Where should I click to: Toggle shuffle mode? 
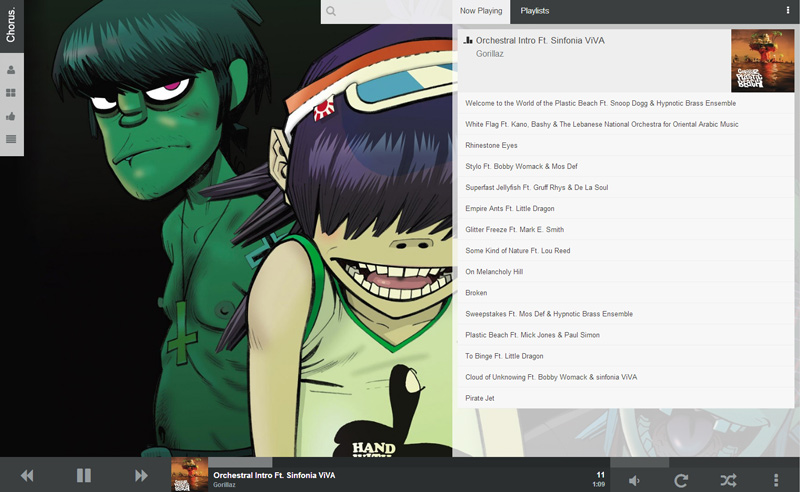(x=728, y=480)
